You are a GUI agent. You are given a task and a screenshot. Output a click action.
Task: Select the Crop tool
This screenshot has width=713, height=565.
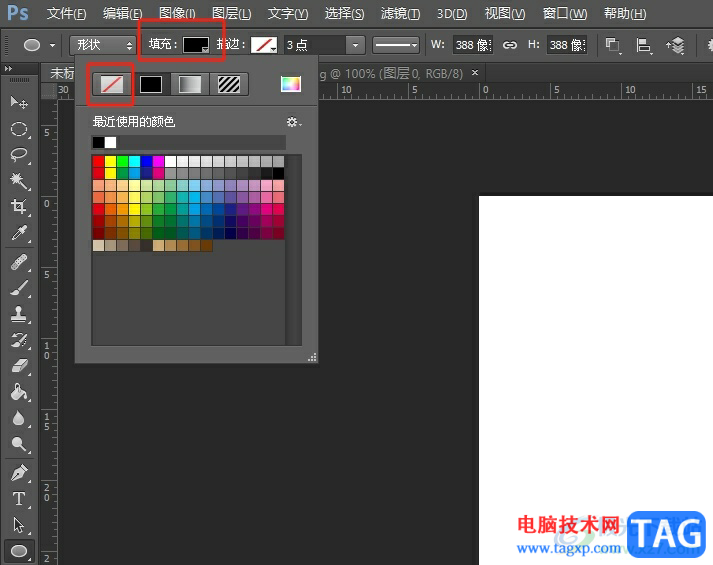pyautogui.click(x=19, y=207)
